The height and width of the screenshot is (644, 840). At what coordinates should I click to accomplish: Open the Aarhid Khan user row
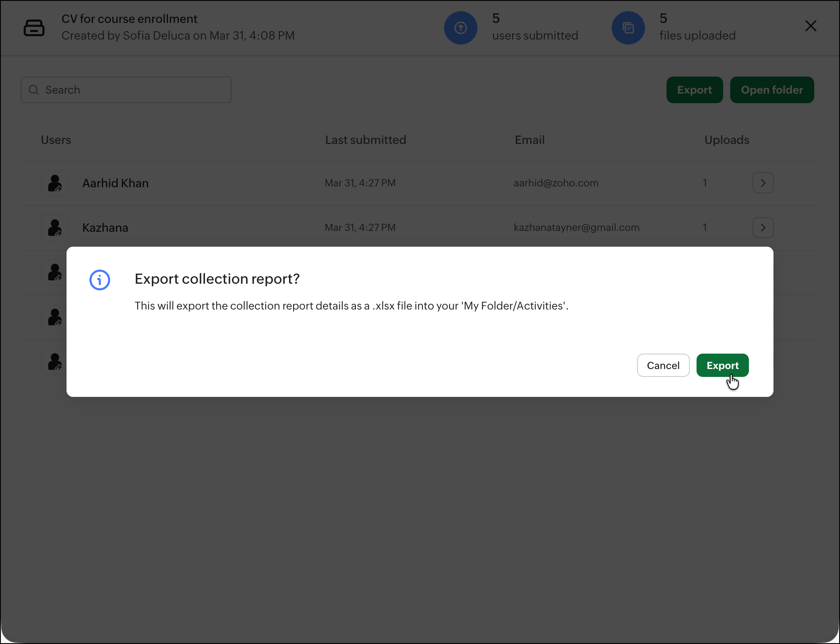(115, 183)
